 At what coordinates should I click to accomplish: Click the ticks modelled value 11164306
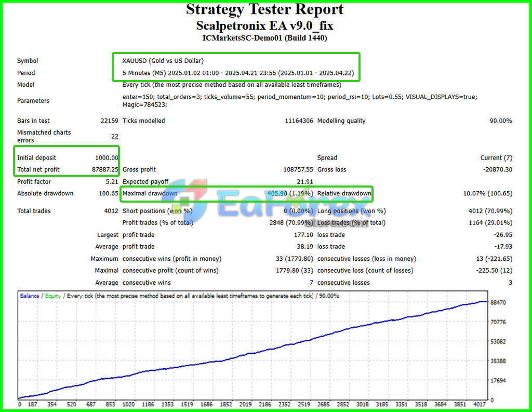299,121
